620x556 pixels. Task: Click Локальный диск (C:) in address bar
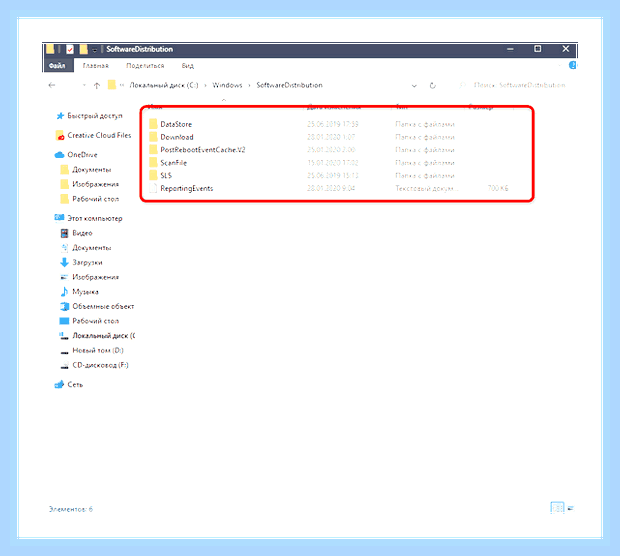(x=164, y=85)
